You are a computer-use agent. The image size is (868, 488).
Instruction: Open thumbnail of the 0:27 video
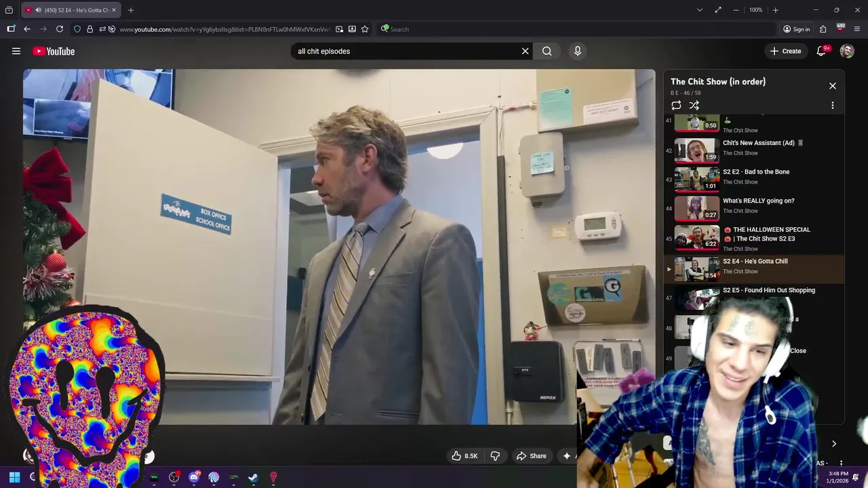click(696, 208)
